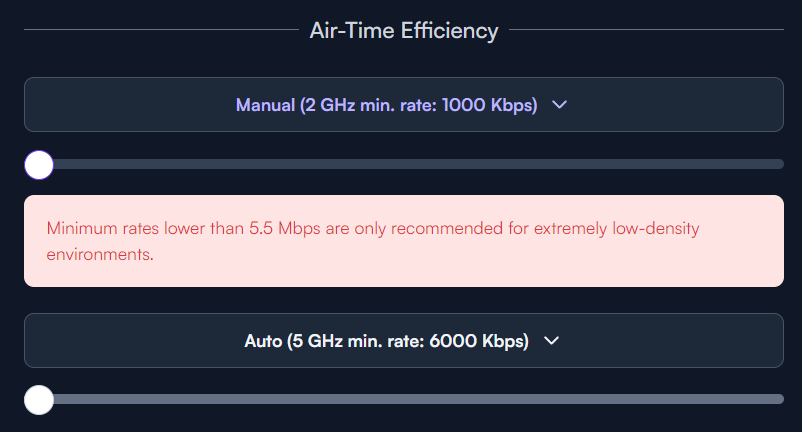
Task: Click the '1000 Kbps' value in first dropdown
Action: click(x=489, y=105)
